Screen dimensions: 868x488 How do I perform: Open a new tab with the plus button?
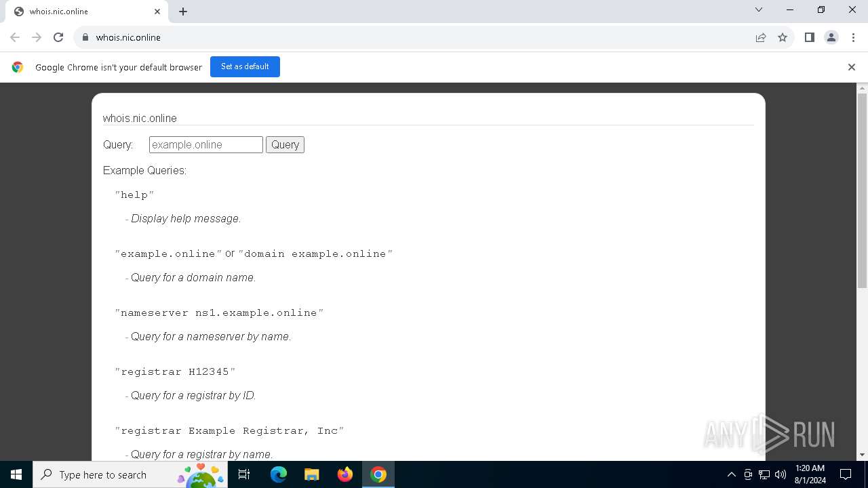(183, 12)
